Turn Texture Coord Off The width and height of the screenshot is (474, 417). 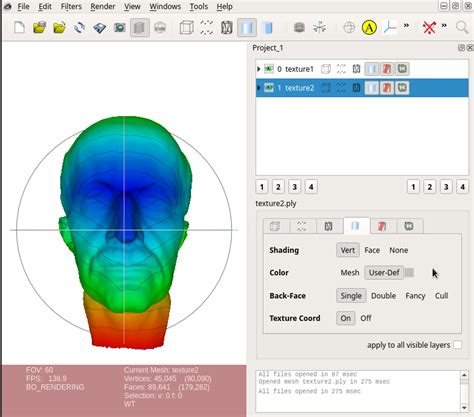pyautogui.click(x=366, y=318)
